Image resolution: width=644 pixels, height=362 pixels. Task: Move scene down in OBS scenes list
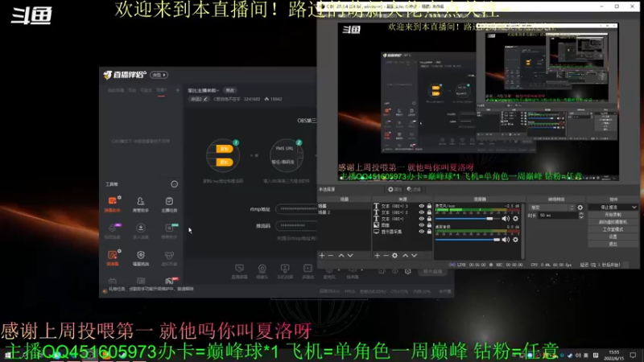[350, 255]
